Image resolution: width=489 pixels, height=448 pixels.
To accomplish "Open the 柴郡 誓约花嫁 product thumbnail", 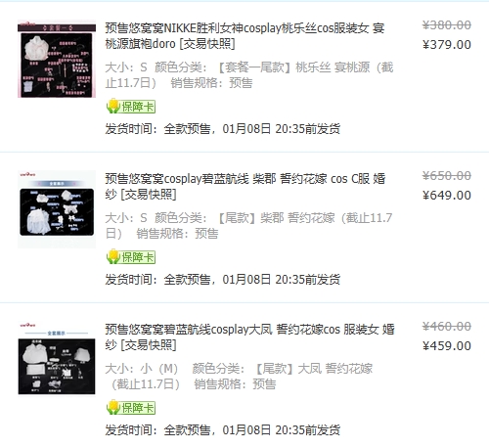I will [x=57, y=209].
